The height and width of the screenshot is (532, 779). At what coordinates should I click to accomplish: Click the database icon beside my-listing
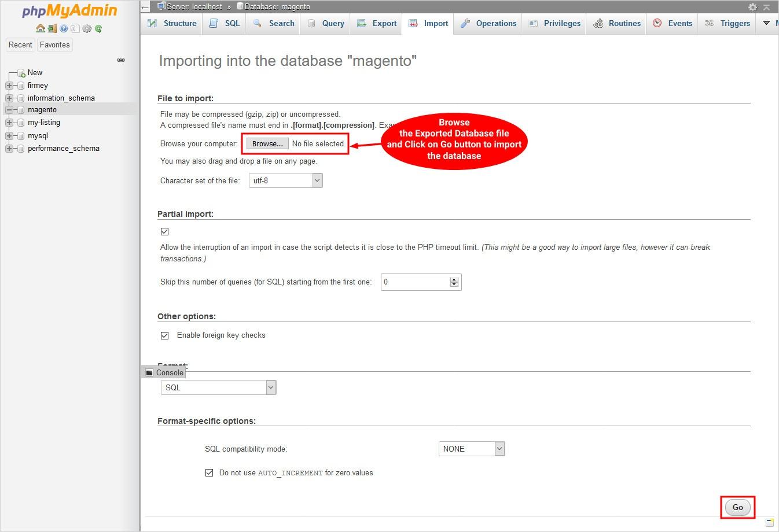tap(21, 123)
